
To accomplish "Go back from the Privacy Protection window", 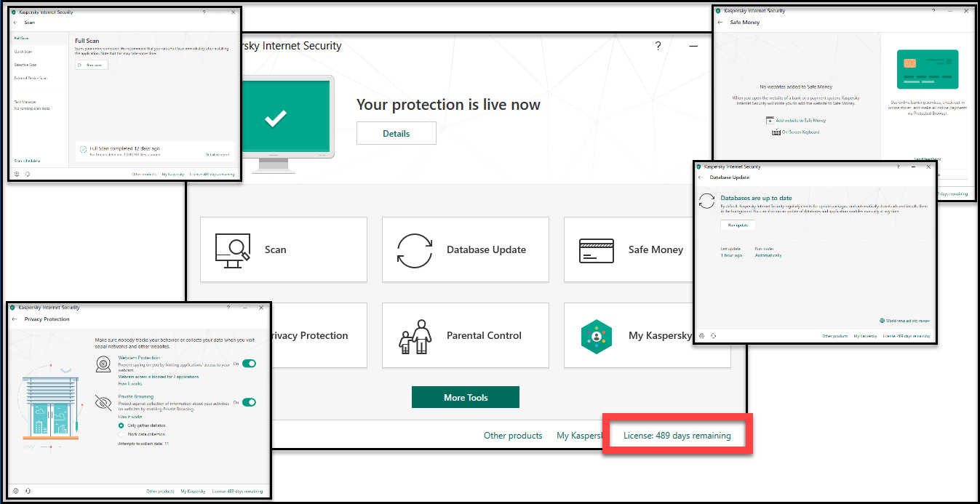I will coord(15,319).
